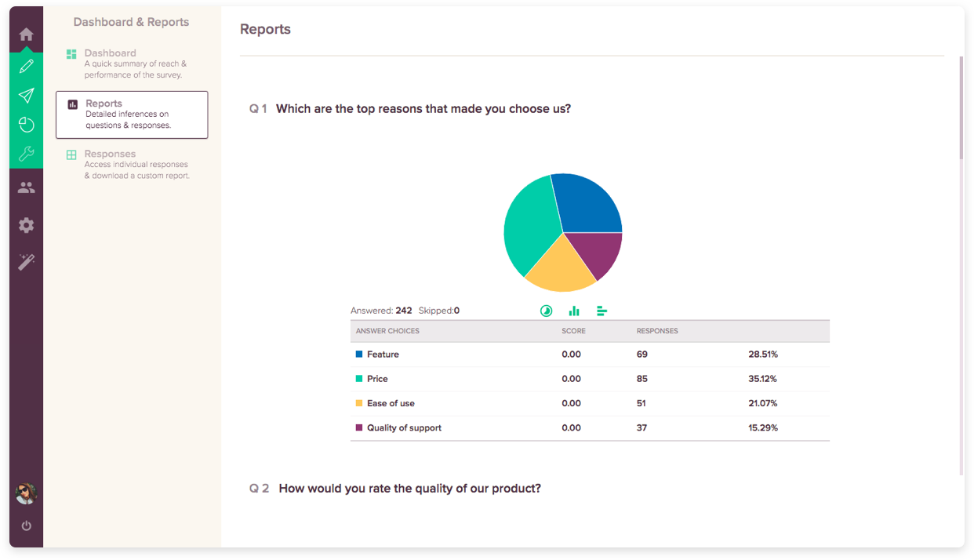Switch to the pie chart view
The height and width of the screenshot is (560, 974).
click(546, 311)
